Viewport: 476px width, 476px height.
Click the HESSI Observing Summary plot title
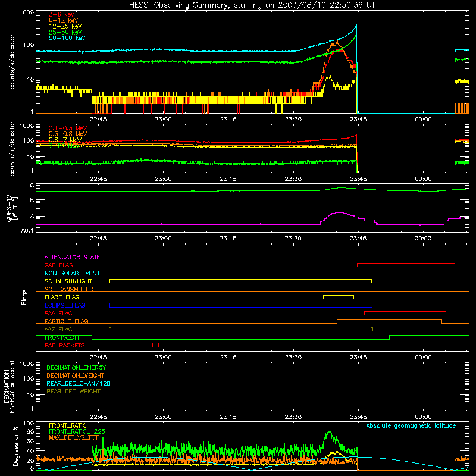252,5
